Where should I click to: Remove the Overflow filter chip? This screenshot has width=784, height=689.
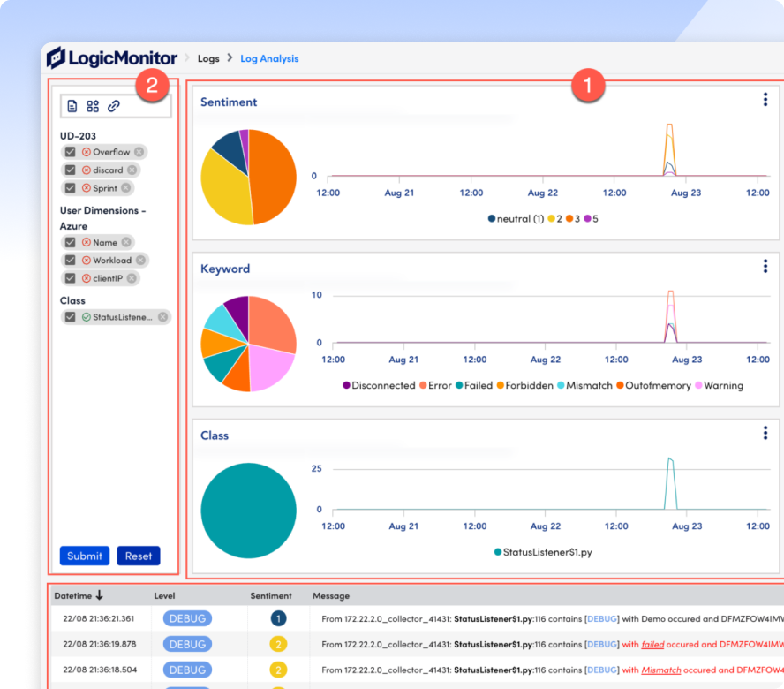pos(139,152)
